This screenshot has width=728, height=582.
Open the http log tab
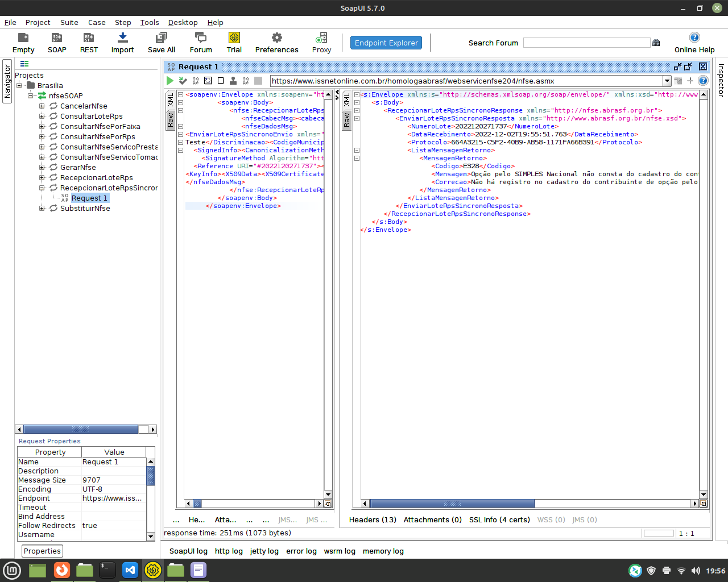tap(229, 551)
